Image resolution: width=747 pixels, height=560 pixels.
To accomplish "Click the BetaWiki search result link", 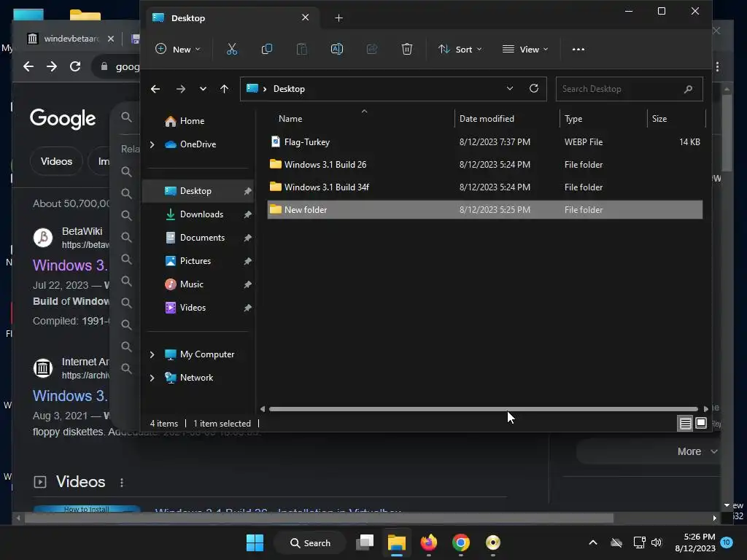I will [x=70, y=265].
